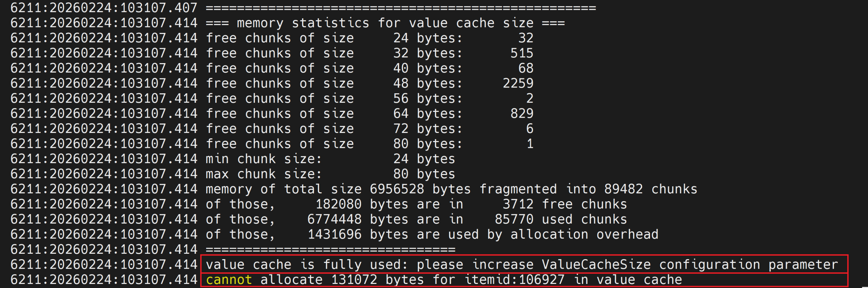
Task: Click the 'min chunk size:' text
Action: [x=263, y=159]
